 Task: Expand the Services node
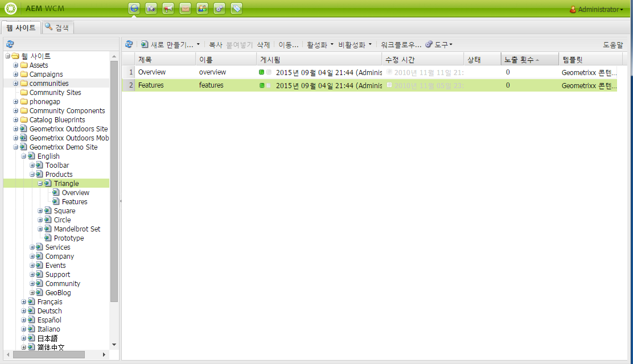point(32,247)
